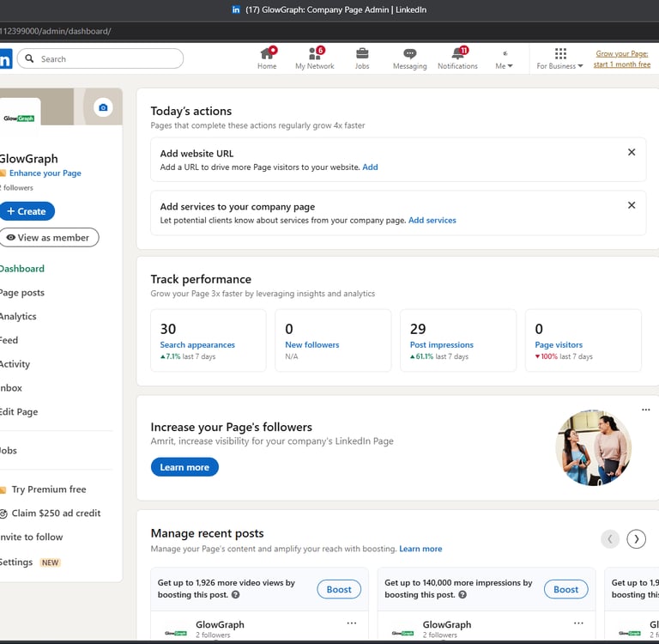659x644 pixels.
Task: Boost the video views post
Action: click(339, 589)
